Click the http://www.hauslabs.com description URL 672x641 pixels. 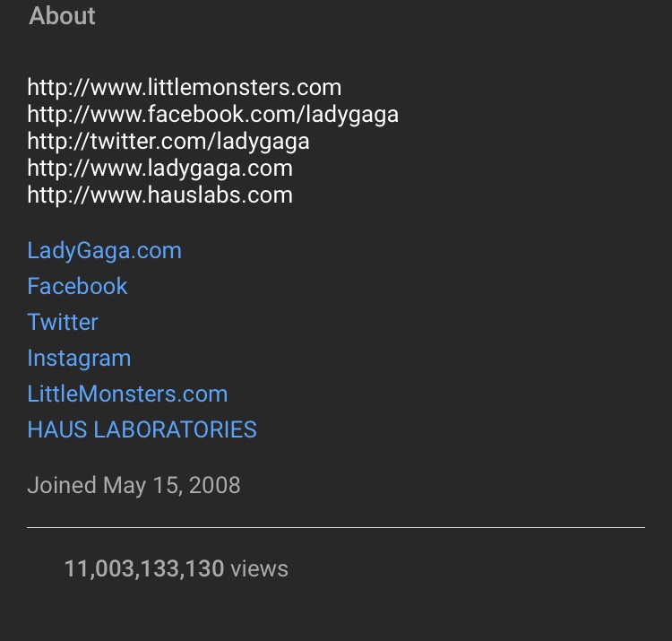159,195
